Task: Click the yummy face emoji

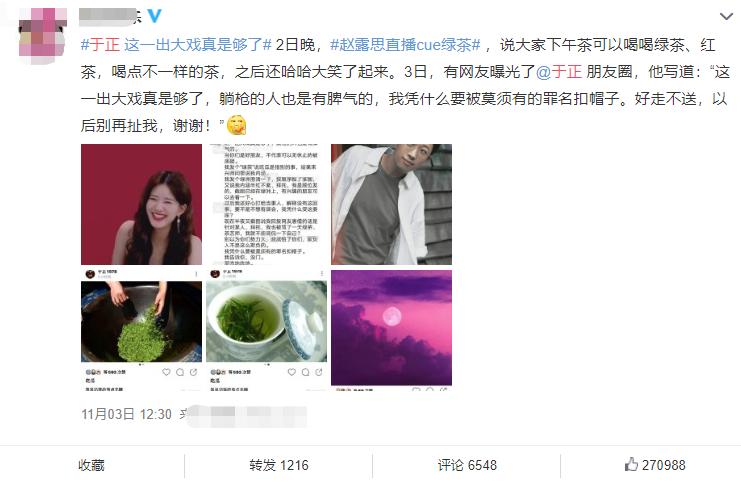Action: (x=236, y=125)
